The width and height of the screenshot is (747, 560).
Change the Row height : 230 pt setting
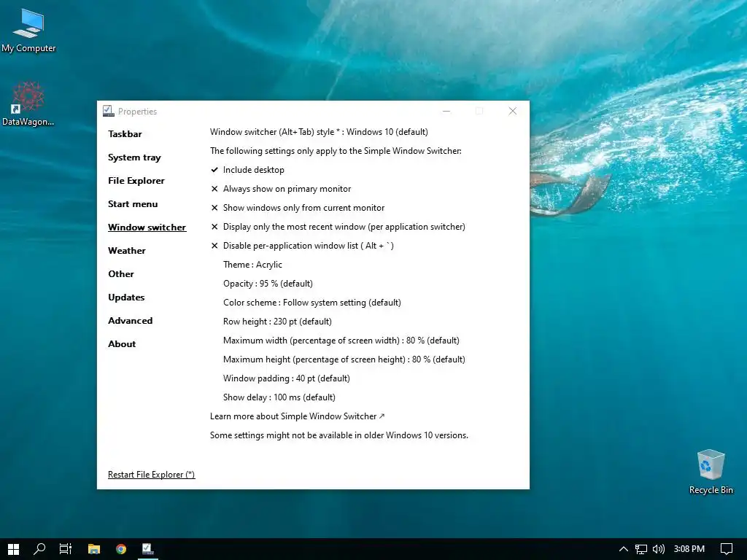pos(277,322)
